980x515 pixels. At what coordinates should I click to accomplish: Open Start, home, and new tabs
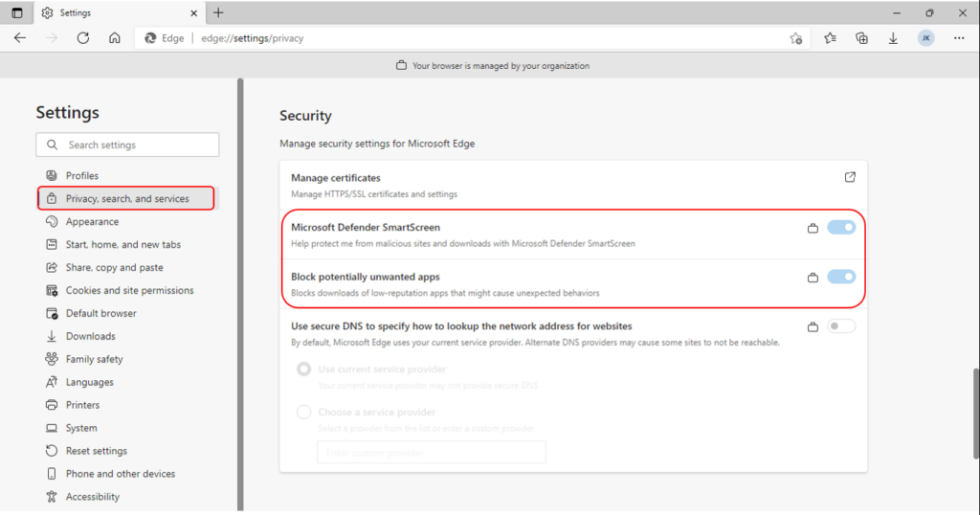click(125, 244)
